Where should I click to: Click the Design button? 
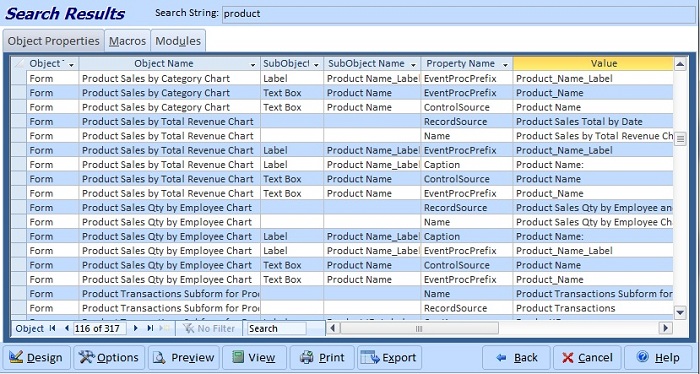[37, 357]
